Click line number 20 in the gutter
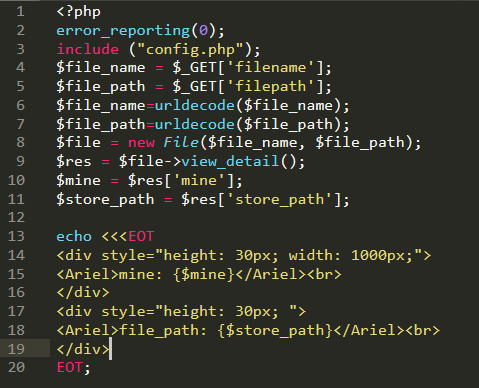Screen dimensions: 479x388 pyautogui.click(x=16, y=367)
